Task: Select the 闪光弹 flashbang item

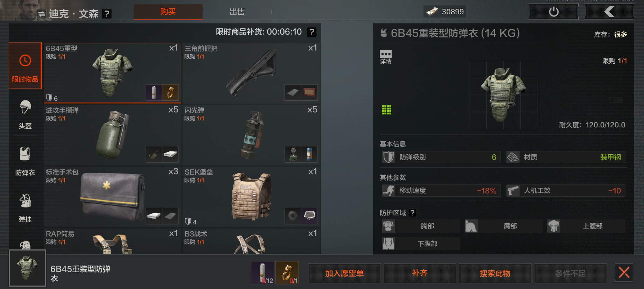Action: click(x=251, y=135)
